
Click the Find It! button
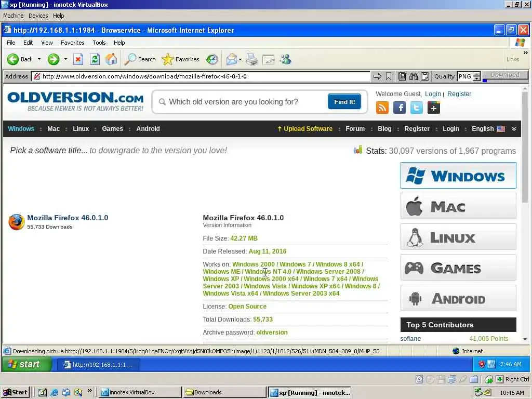(344, 102)
